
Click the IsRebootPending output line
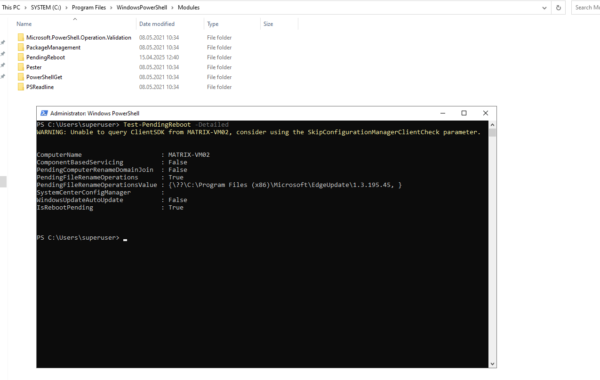[x=110, y=207]
